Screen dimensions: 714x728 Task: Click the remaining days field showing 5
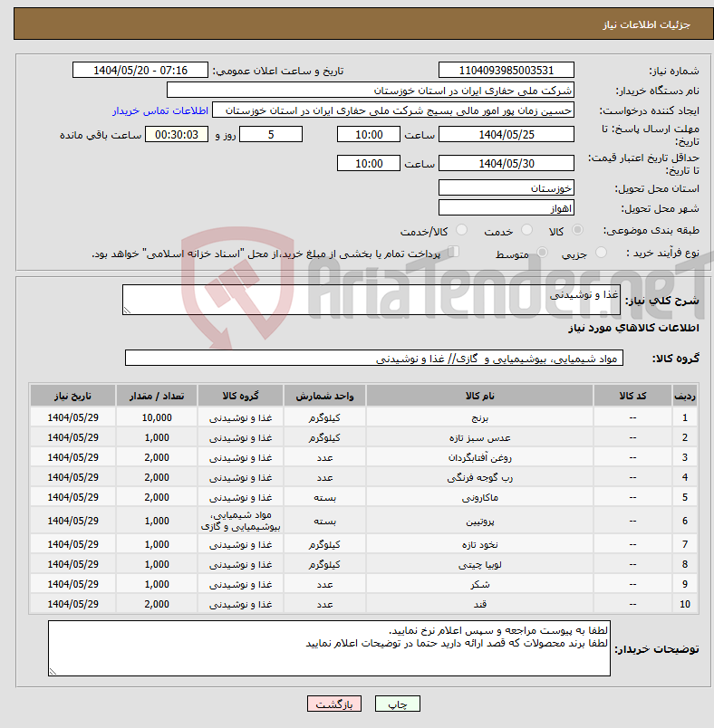271,135
